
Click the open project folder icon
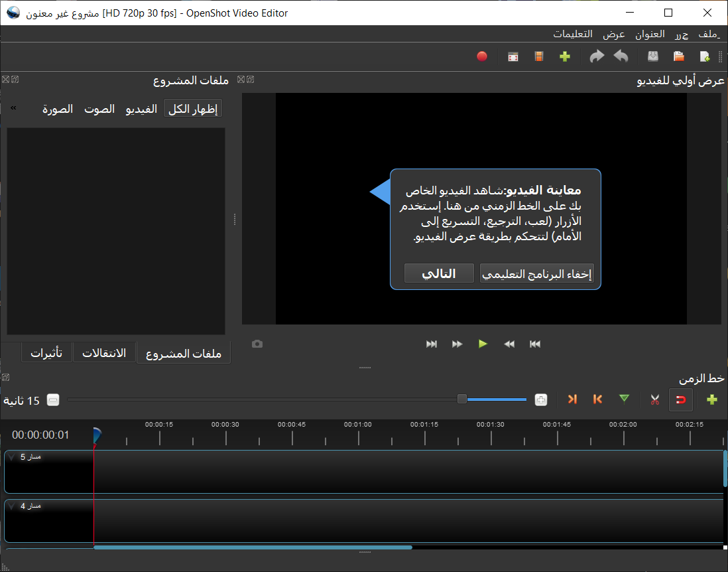click(679, 56)
